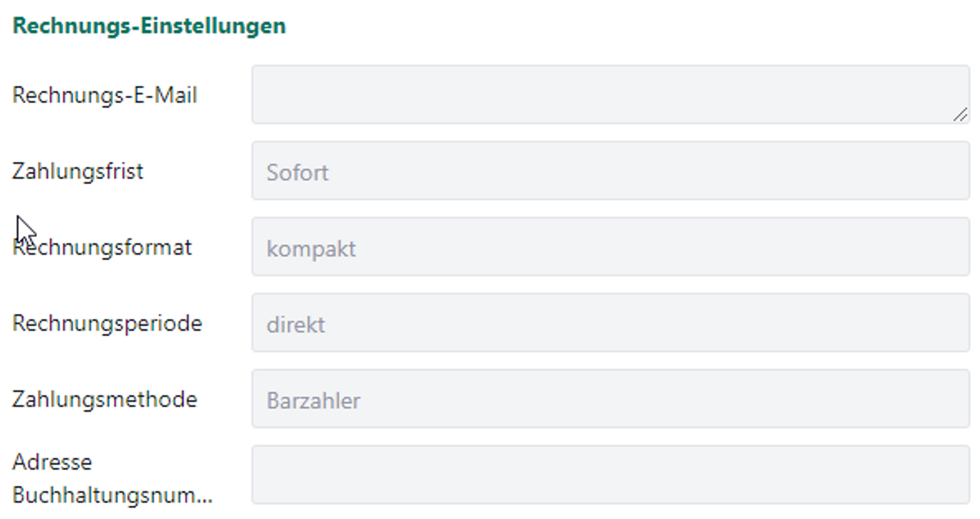Open the Rechnungsperiode field
980x519 pixels.
[x=610, y=322]
